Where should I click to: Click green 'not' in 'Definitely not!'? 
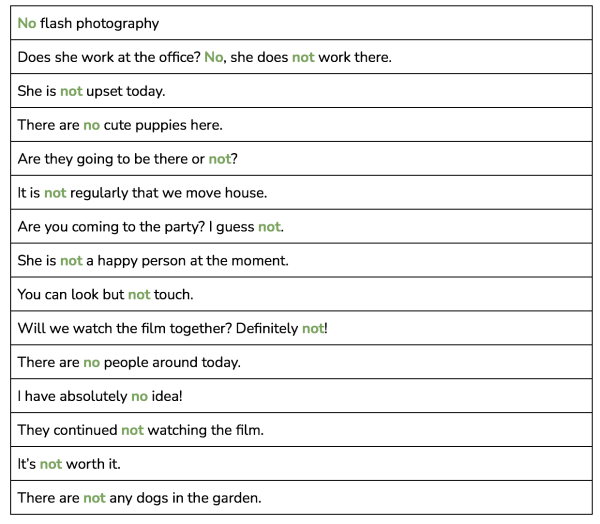[x=313, y=328]
